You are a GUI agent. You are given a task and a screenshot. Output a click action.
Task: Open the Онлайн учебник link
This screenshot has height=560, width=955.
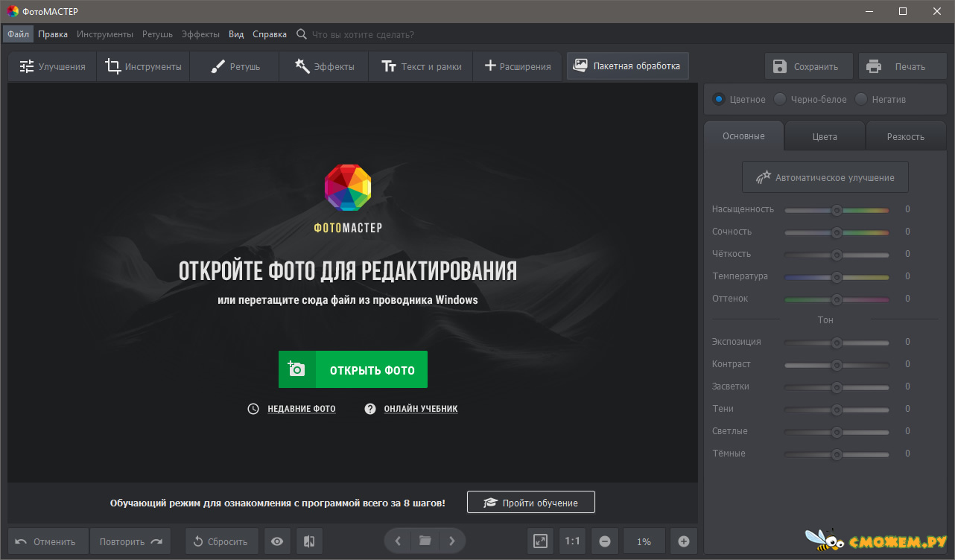click(420, 409)
